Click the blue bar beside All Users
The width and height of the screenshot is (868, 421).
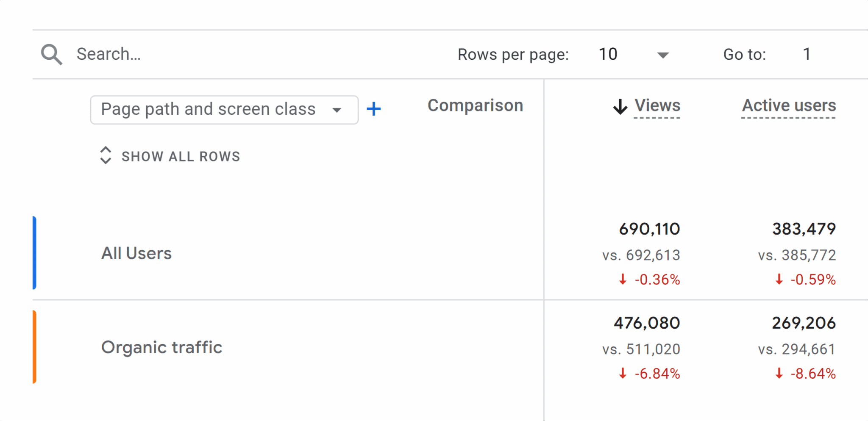35,253
